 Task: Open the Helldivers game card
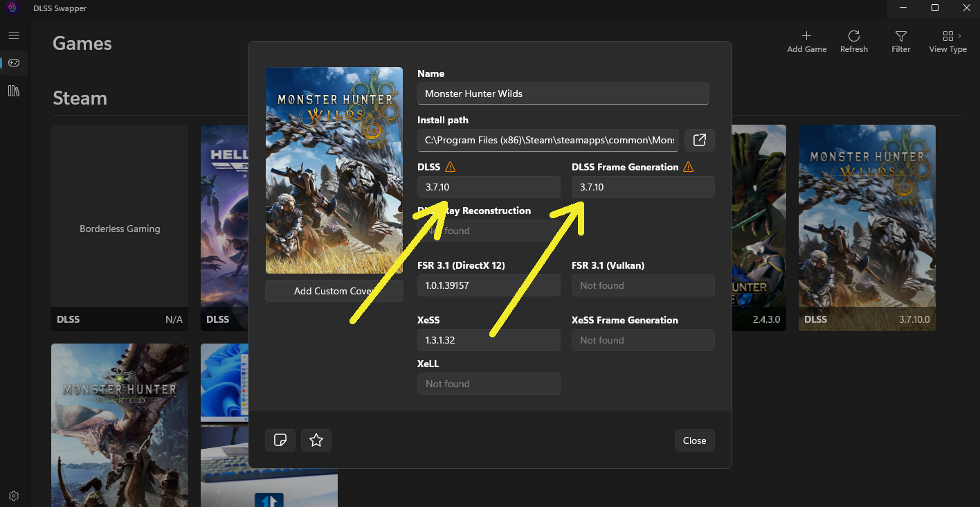[224, 228]
